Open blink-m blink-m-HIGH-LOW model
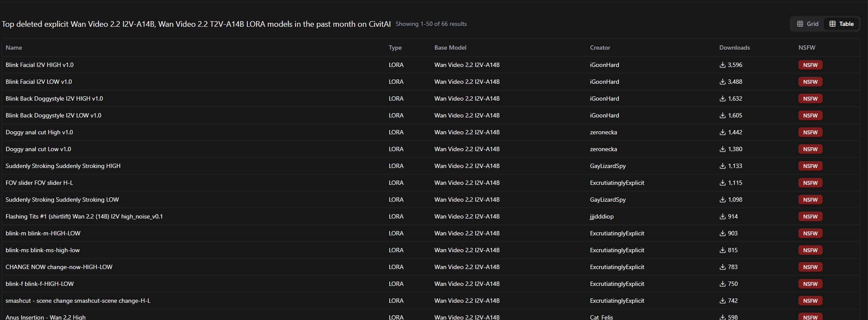 pyautogui.click(x=43, y=233)
